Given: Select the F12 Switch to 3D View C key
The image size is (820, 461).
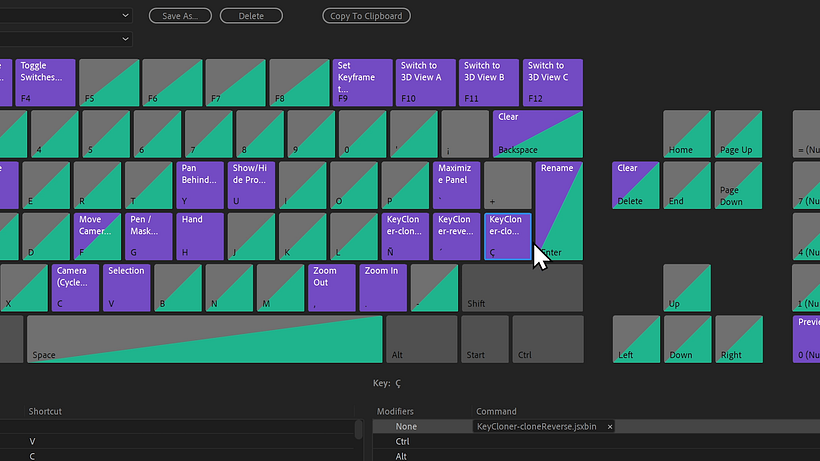Looking at the screenshot, I should tap(553, 83).
